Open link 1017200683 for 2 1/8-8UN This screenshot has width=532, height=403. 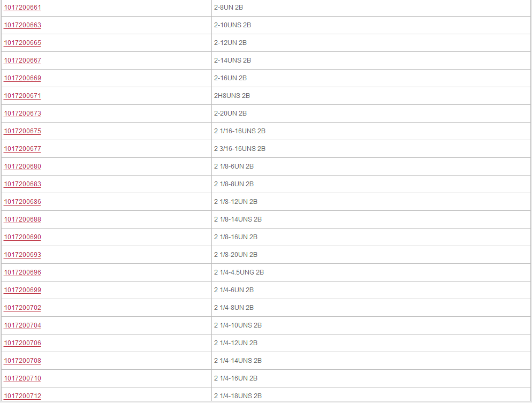(22, 184)
